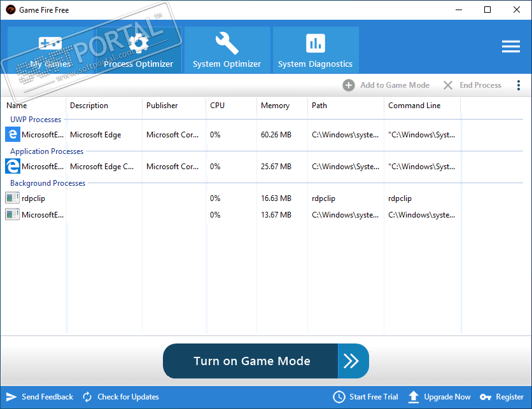Click the Check for Updates refresh icon
The height and width of the screenshot is (409, 532).
(x=87, y=397)
